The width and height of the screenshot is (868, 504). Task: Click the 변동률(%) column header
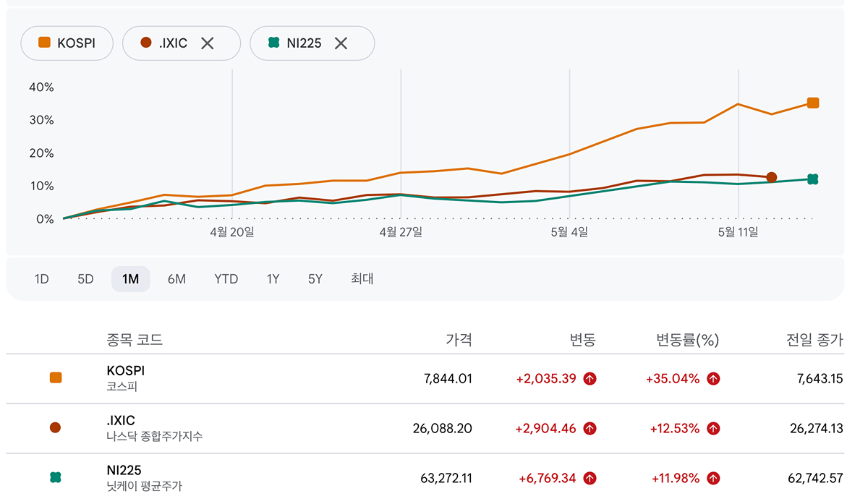(x=687, y=340)
